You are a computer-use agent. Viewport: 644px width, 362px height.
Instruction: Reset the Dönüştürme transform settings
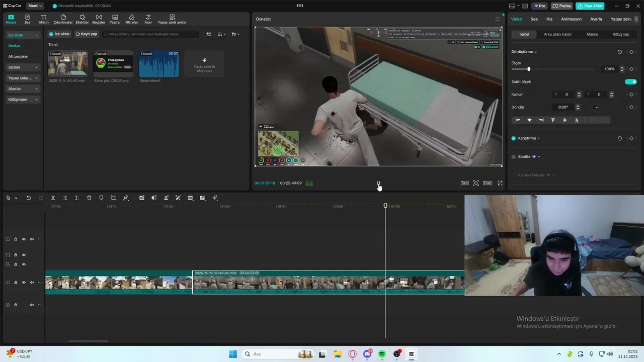coord(619,52)
